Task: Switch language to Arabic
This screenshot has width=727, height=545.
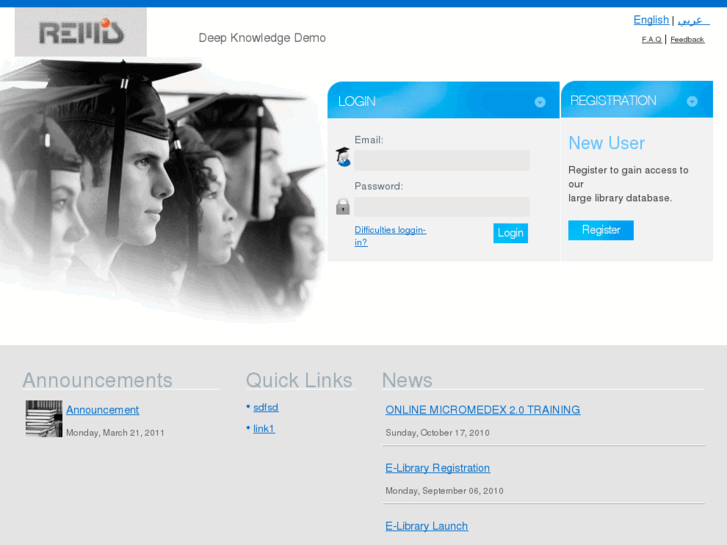Action: [x=693, y=20]
